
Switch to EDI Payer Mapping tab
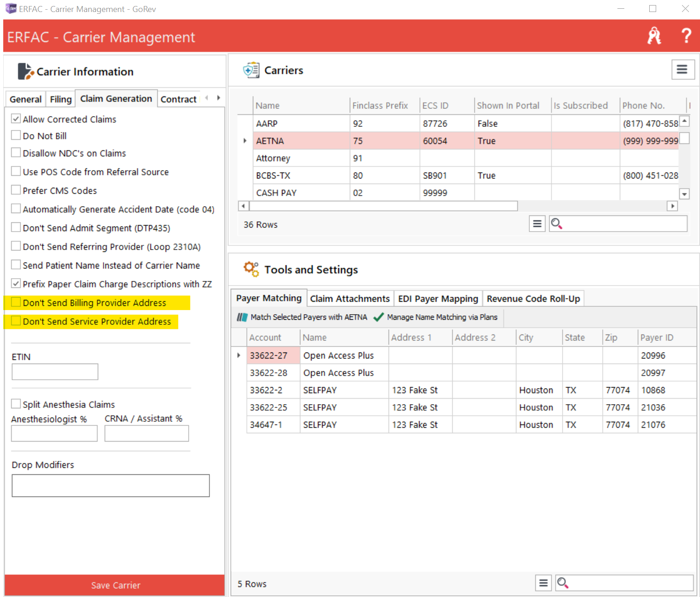click(x=438, y=298)
